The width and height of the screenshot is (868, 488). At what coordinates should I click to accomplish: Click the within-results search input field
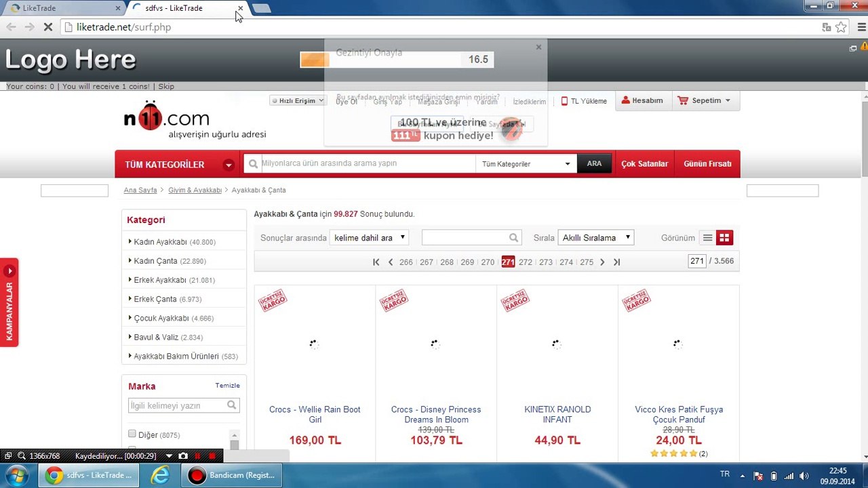click(x=465, y=237)
